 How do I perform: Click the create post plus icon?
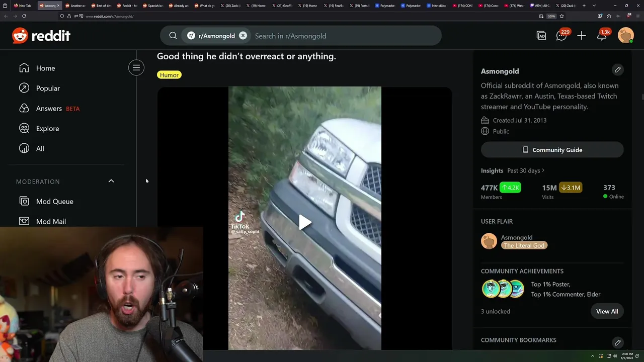582,36
